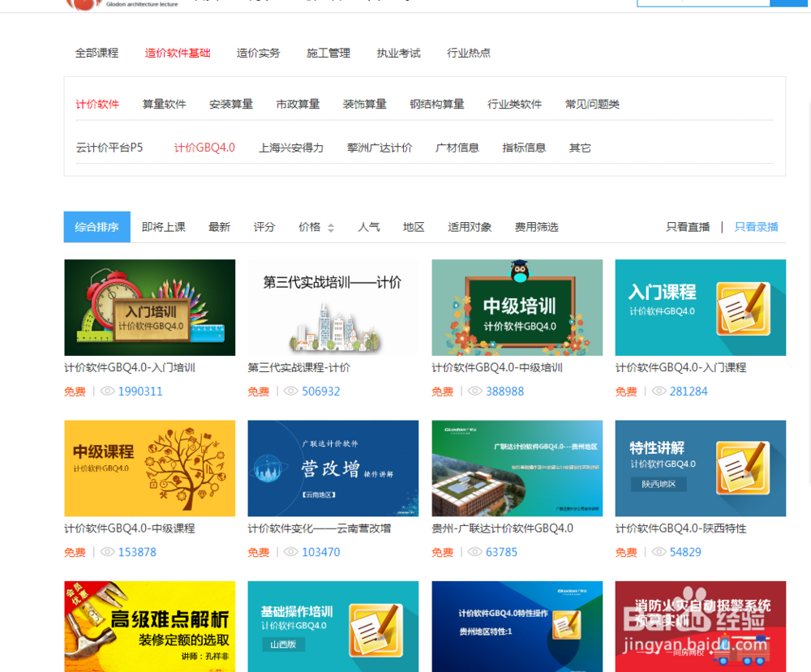Click title 计价软件GBQ4.0-中级课程
Screen dimensions: 811x672
tap(129, 529)
